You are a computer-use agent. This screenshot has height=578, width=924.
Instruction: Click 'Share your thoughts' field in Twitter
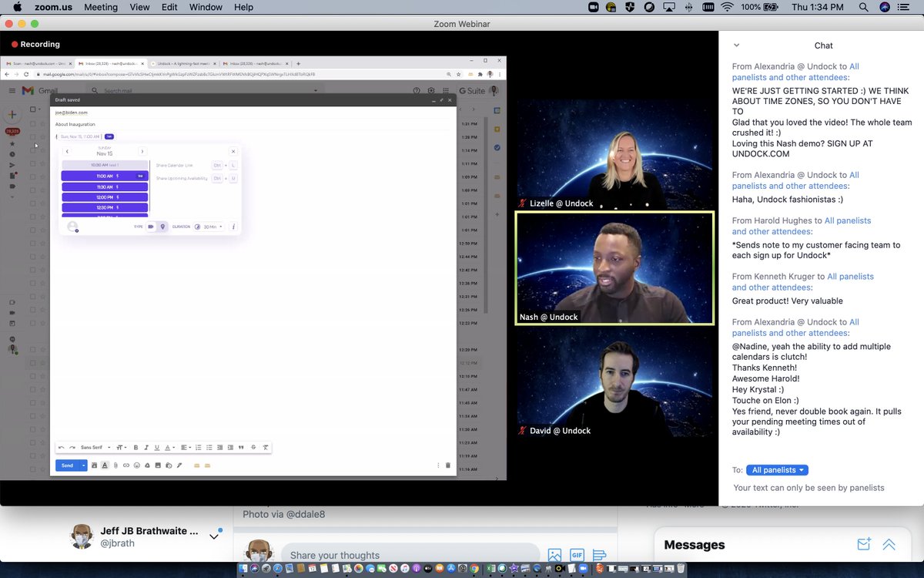coord(410,555)
